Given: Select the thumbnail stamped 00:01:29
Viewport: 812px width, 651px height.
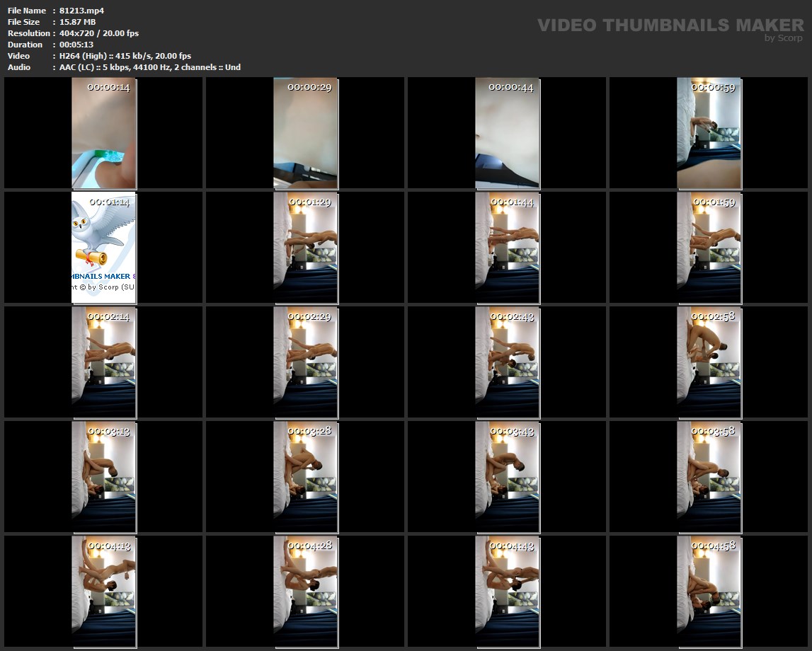Looking at the screenshot, I should point(306,248).
